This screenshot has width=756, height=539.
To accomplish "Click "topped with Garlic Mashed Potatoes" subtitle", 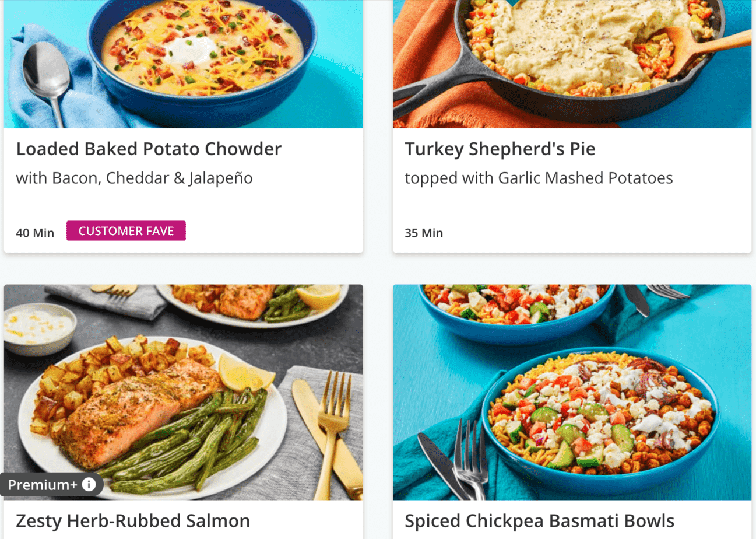I will click(539, 178).
